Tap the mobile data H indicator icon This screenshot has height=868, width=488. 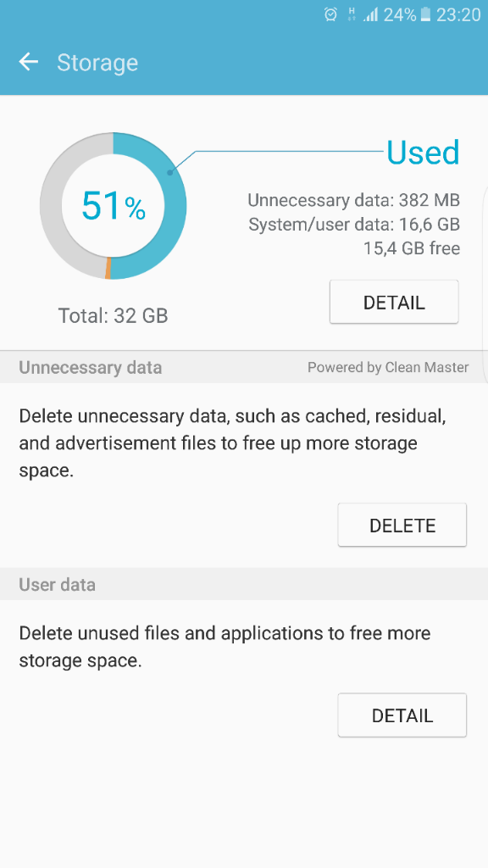tap(351, 15)
